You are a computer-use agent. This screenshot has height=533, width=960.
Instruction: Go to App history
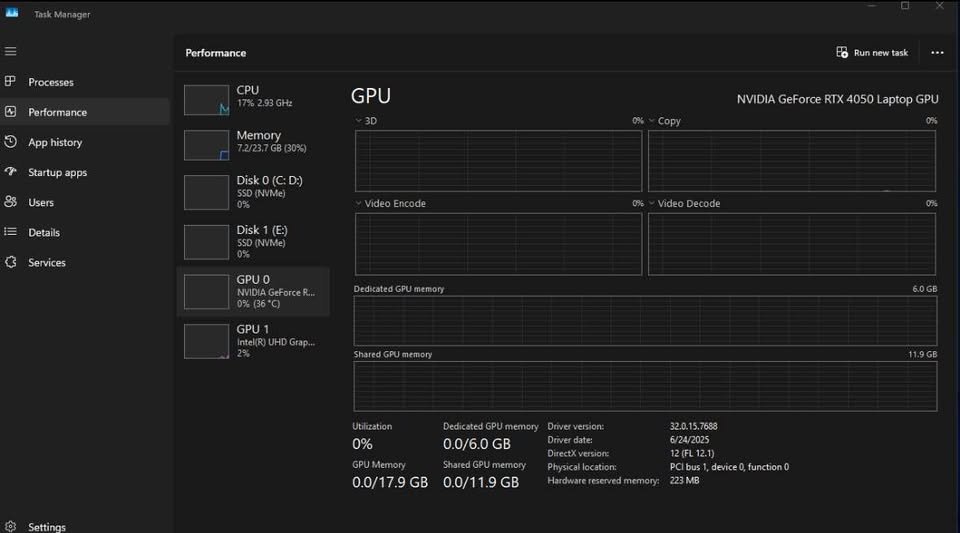pyautogui.click(x=55, y=142)
